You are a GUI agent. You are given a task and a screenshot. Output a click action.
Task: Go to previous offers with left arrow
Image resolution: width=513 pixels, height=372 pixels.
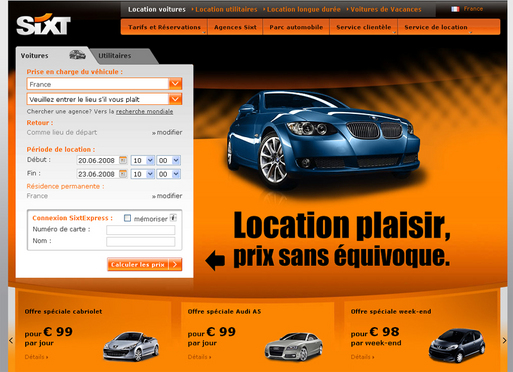coord(11,340)
